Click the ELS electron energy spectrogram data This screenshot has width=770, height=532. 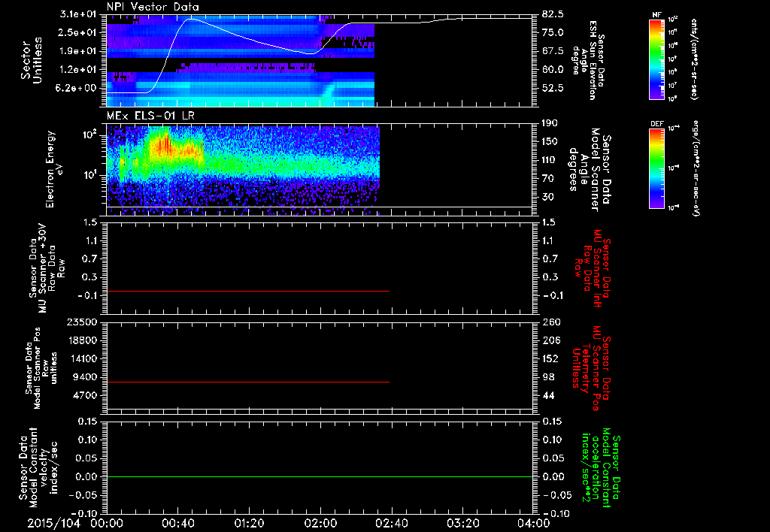tap(243, 170)
